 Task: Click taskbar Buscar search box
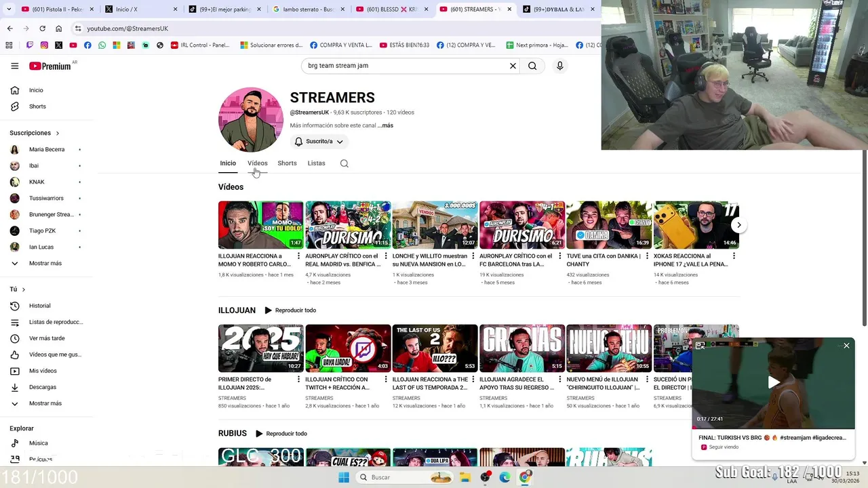pos(406,477)
